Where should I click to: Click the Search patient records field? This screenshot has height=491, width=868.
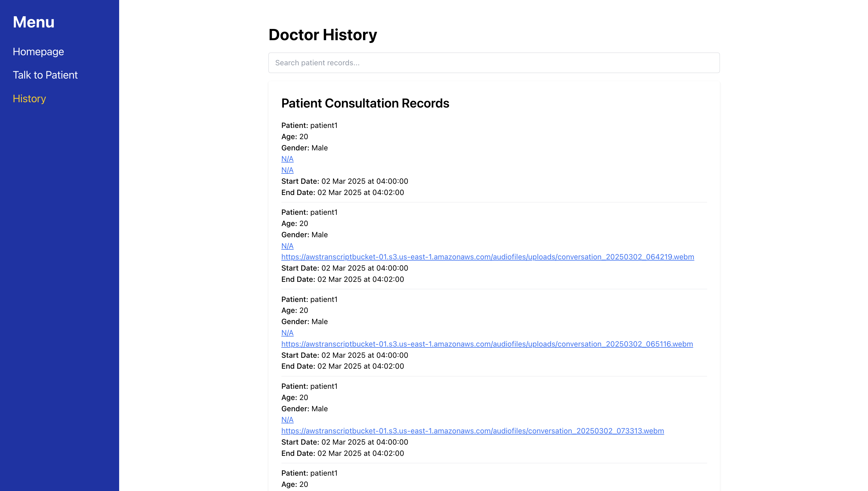pos(494,63)
